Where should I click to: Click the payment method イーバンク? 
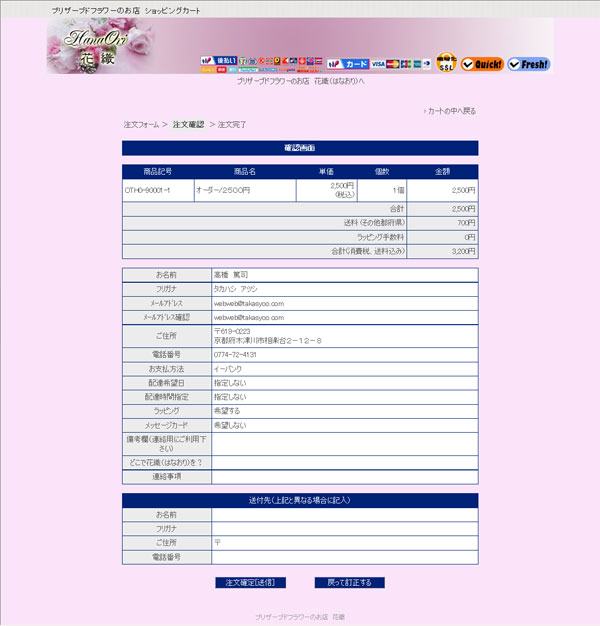[x=228, y=369]
